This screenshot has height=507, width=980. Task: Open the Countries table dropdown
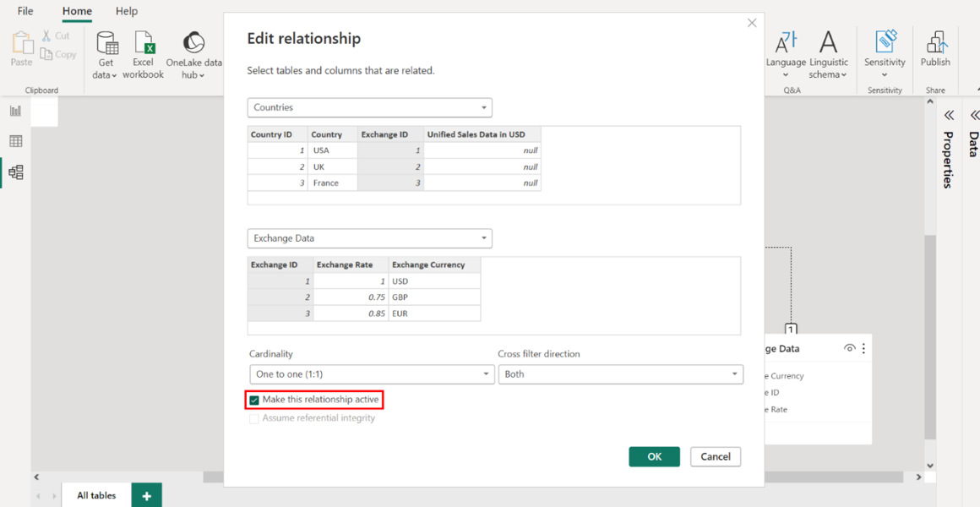(369, 108)
